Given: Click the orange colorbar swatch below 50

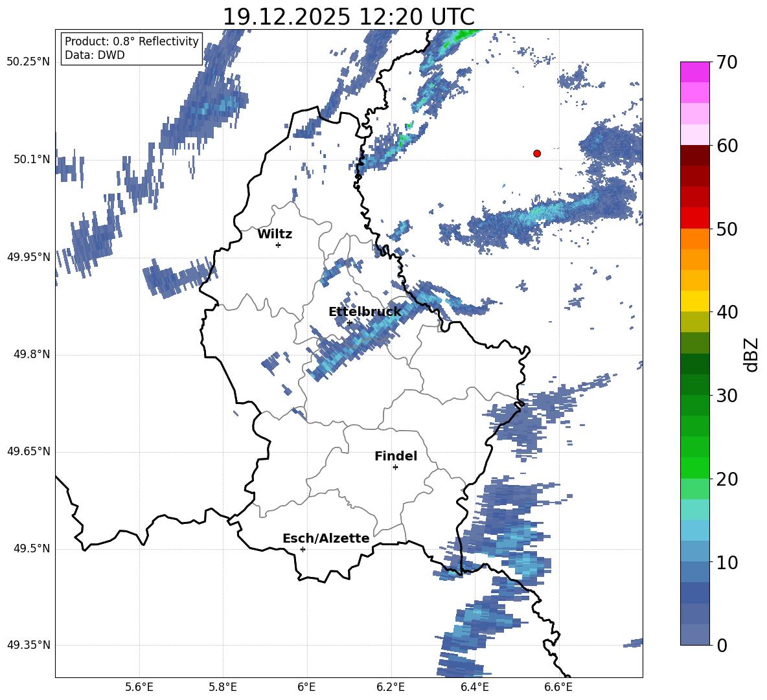Looking at the screenshot, I should point(694,239).
